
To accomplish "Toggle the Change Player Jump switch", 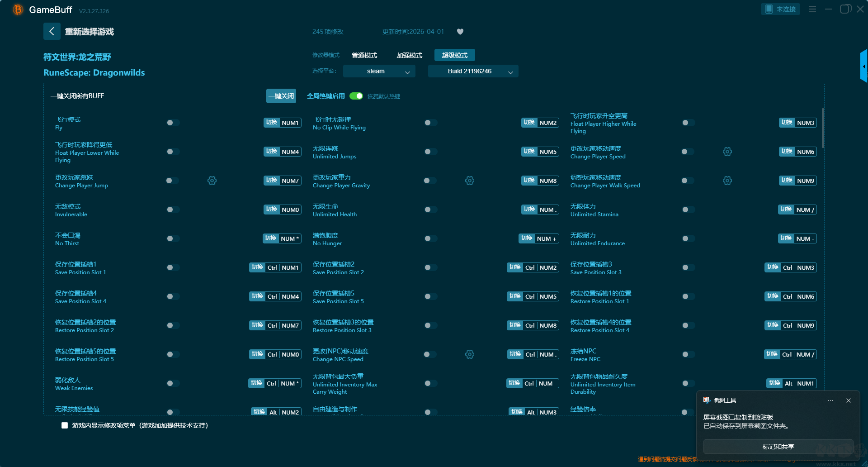I will point(173,181).
